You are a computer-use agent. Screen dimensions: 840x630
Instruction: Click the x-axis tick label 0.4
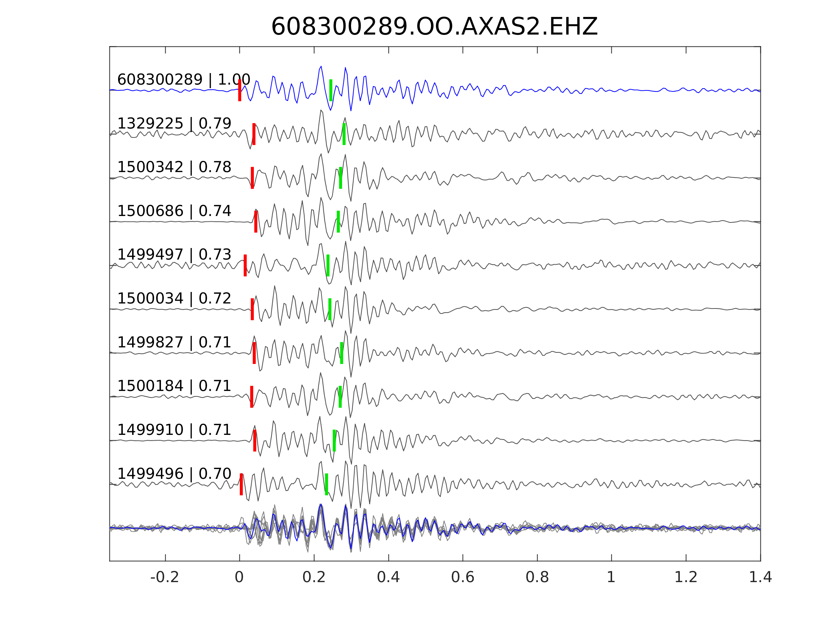388,577
